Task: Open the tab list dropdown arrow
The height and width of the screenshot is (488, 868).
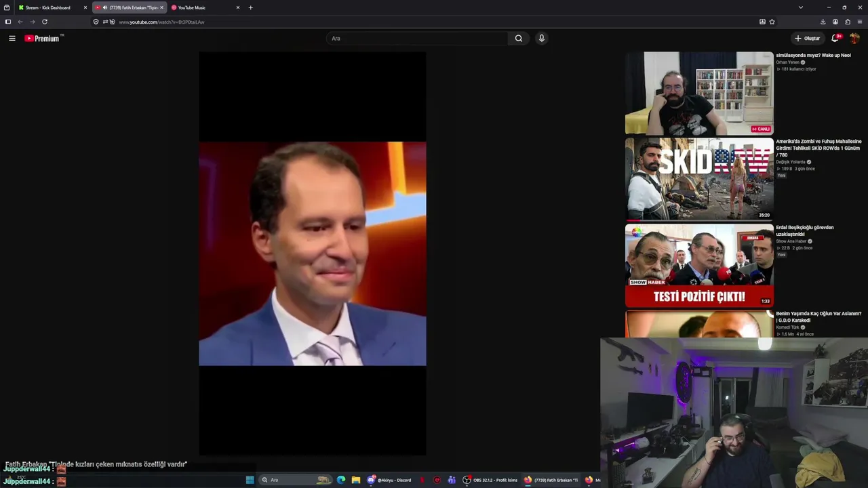Action: (x=801, y=7)
